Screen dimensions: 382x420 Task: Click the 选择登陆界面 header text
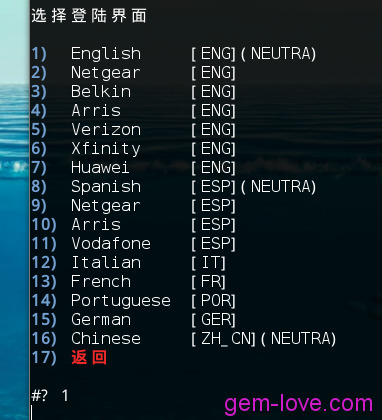[89, 16]
